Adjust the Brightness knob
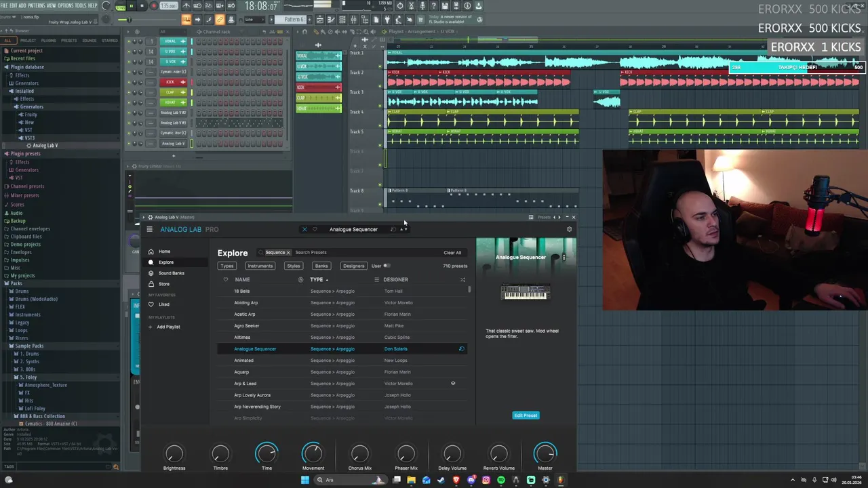868x488 pixels. [x=174, y=453]
